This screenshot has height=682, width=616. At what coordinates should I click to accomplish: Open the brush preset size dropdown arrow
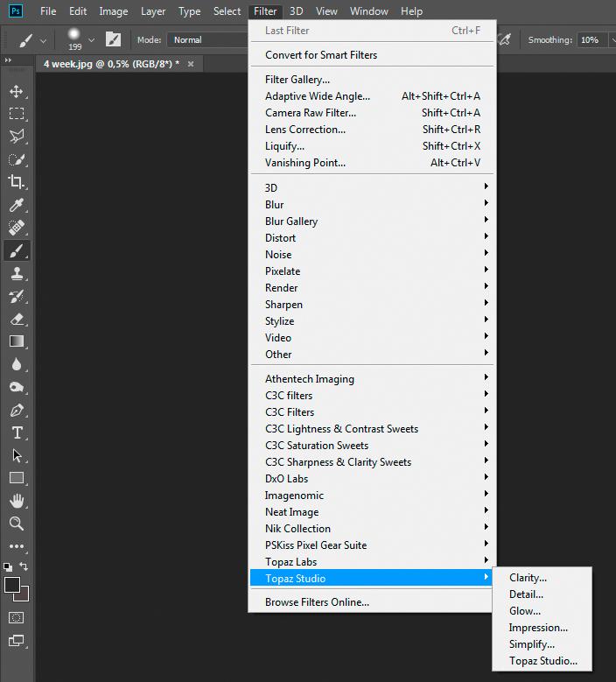91,40
